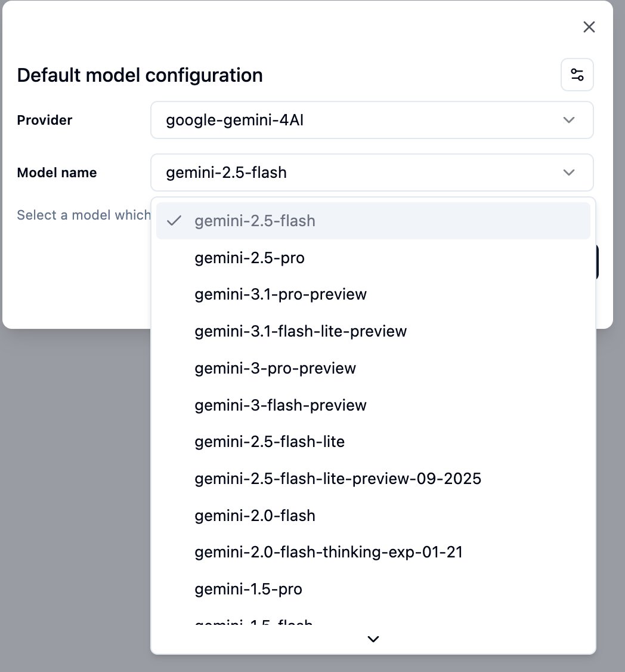Click the currently selected gemini-2.5-flash entry
Viewport: 625px width, 672px height.
[254, 221]
